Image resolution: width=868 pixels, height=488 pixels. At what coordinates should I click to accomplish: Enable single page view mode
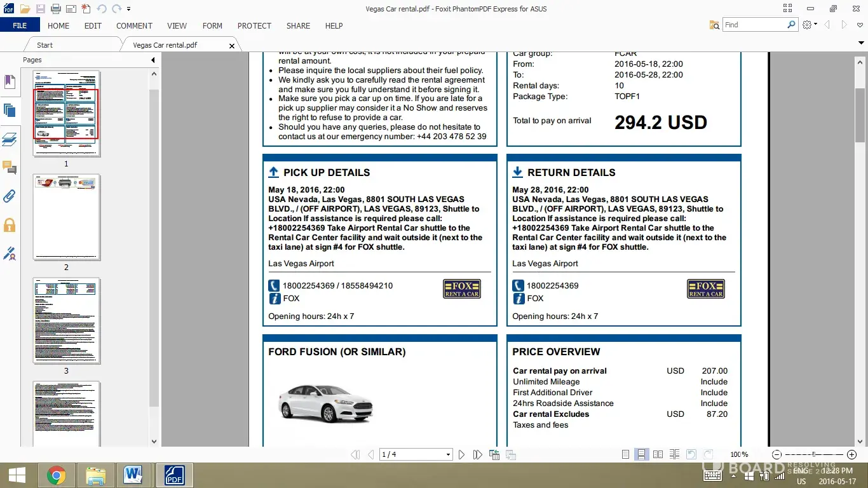625,454
